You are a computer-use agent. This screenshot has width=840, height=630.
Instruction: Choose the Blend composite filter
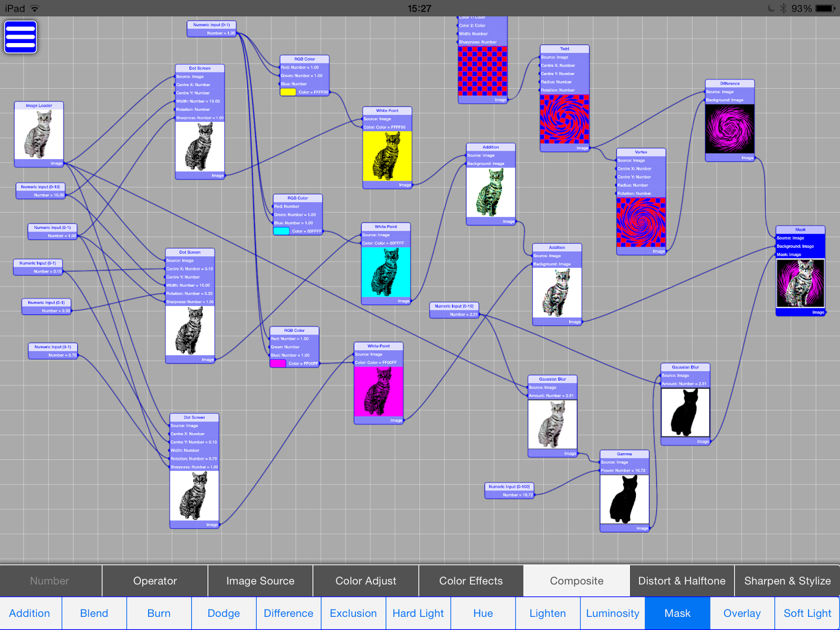(94, 613)
